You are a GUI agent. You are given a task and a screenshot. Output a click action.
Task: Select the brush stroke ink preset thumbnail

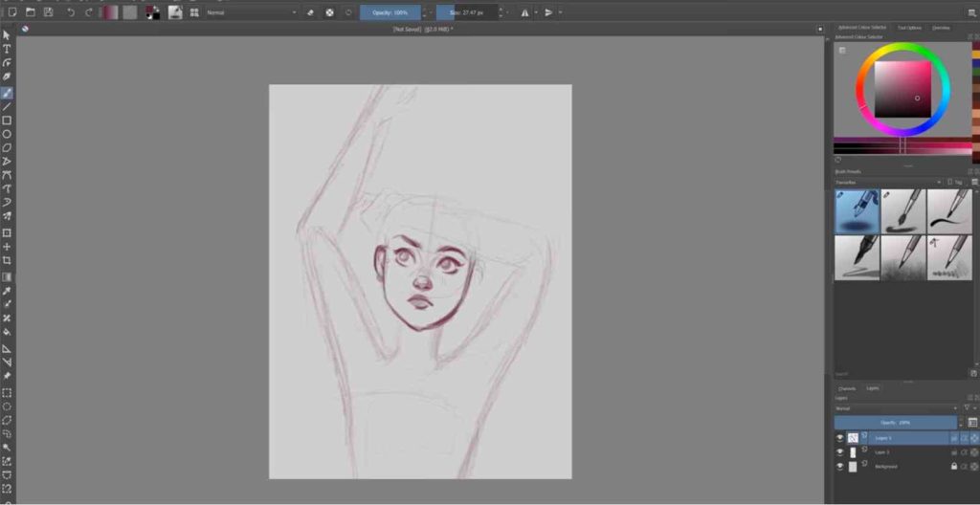[949, 211]
